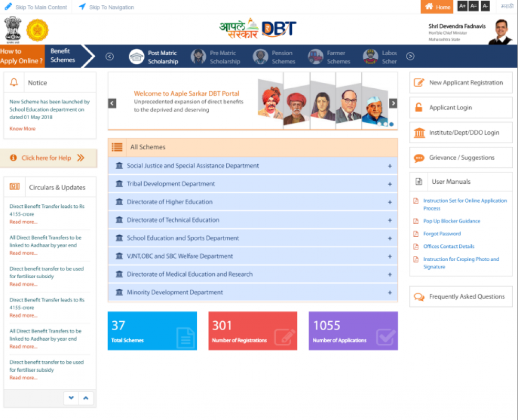Image resolution: width=518 pixels, height=420 pixels.
Task: Click the Applicant Login padlock icon
Action: point(419,108)
